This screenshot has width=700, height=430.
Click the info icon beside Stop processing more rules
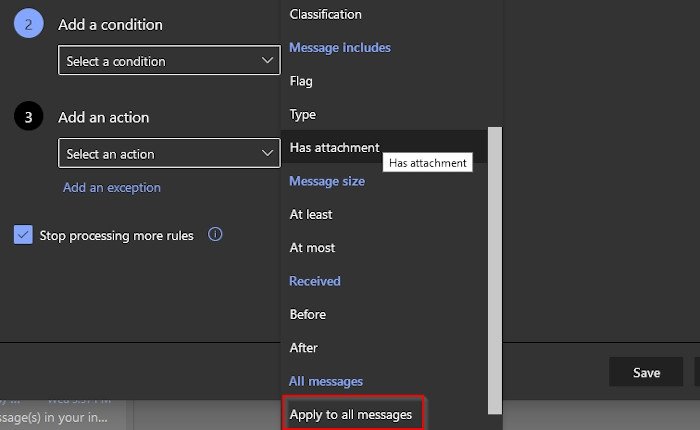coord(214,235)
